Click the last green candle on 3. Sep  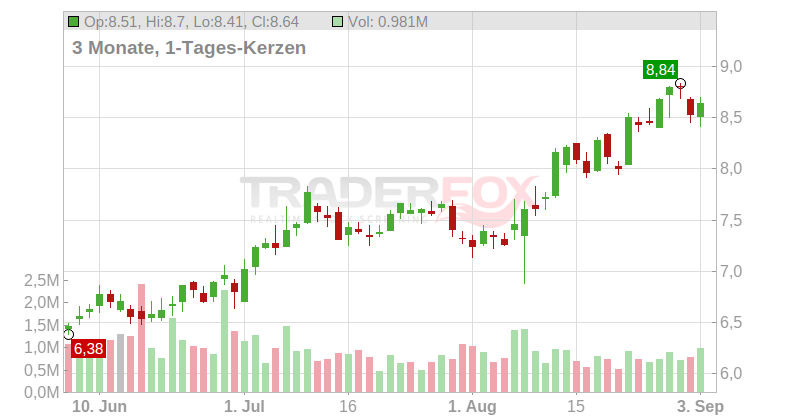click(x=701, y=110)
